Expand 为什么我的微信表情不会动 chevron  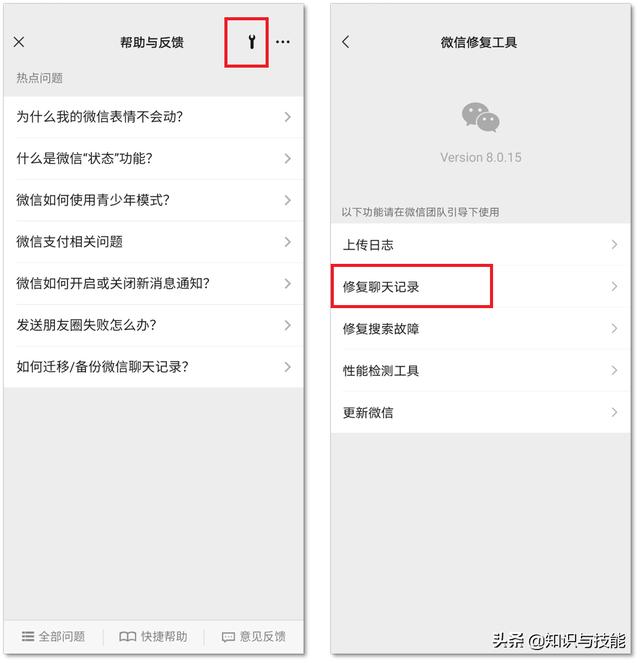pyautogui.click(x=287, y=117)
